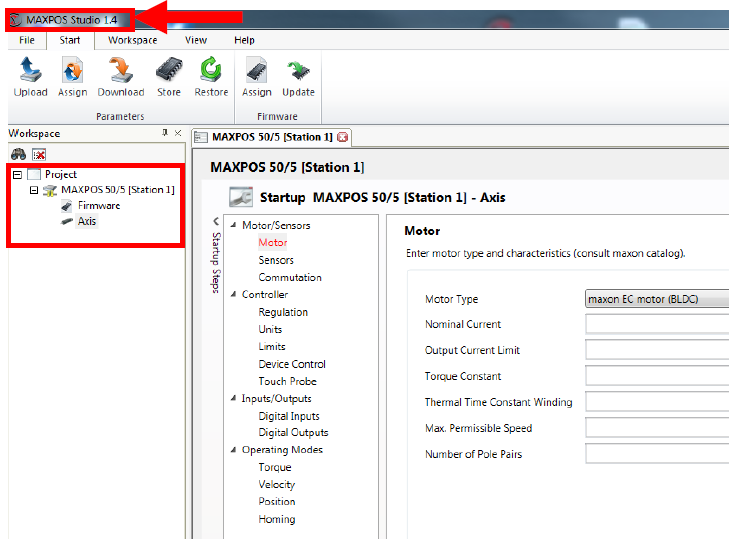Viewport: 734px width, 543px height.
Task: Click the Update firmware icon
Action: click(298, 70)
